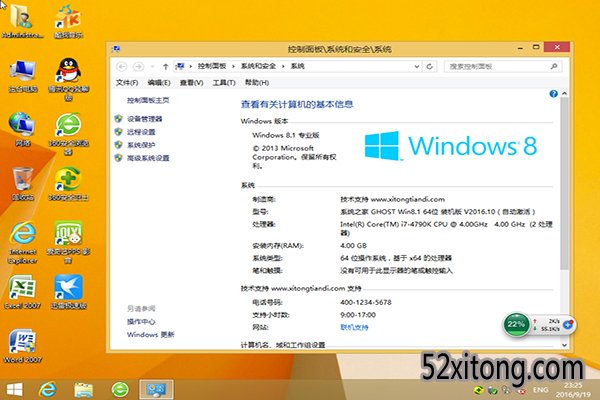Click the forward arrow in System window
Screen dimensions: 600x400
(138, 67)
